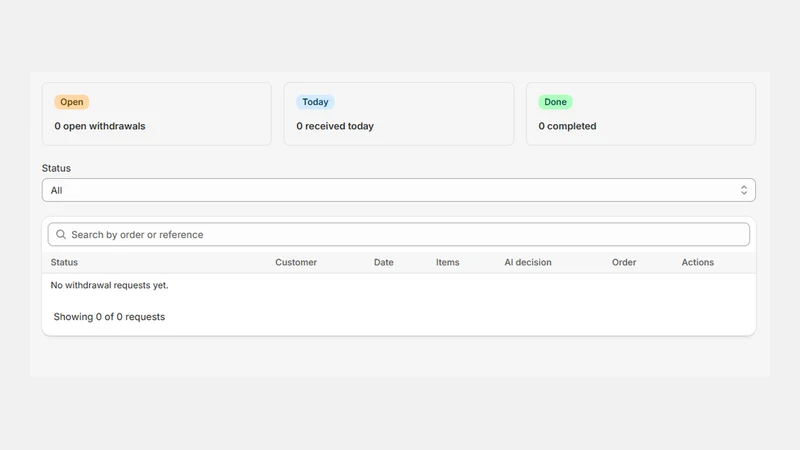Screen dimensions: 800x450
Task: Click the magnifying glass search icon
Action: (61, 234)
